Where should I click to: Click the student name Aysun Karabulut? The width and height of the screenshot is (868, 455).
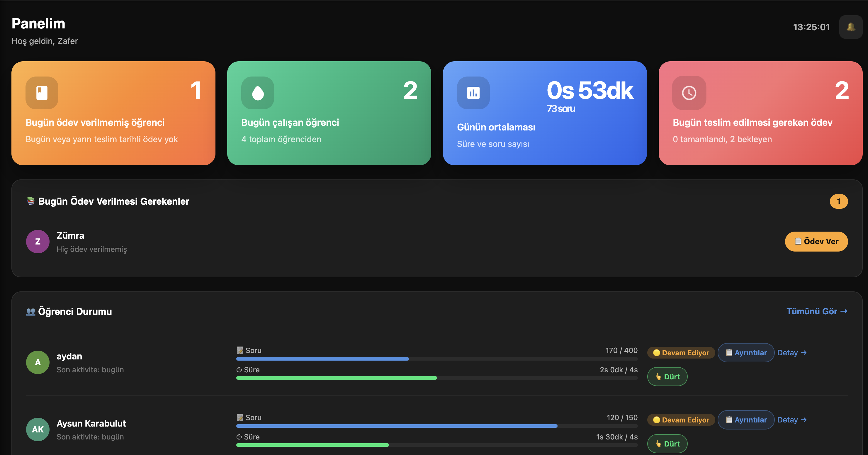(x=91, y=423)
